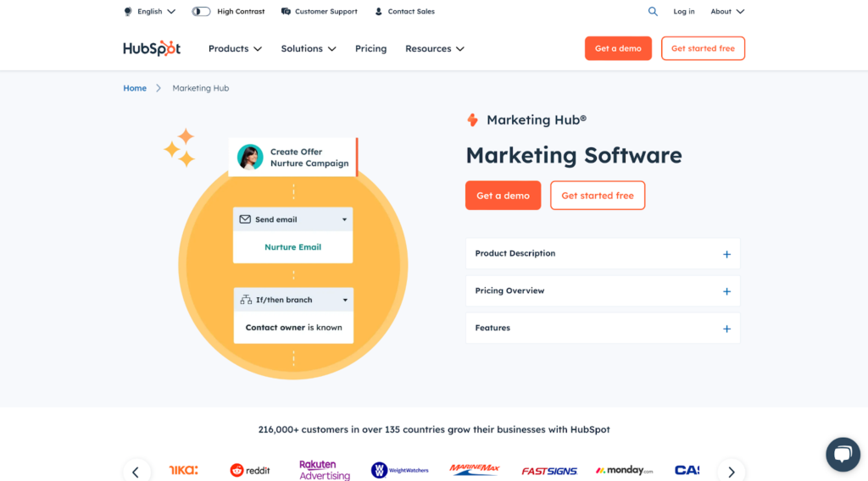
Task: Click the Contact owner is known text
Action: pyautogui.click(x=293, y=328)
